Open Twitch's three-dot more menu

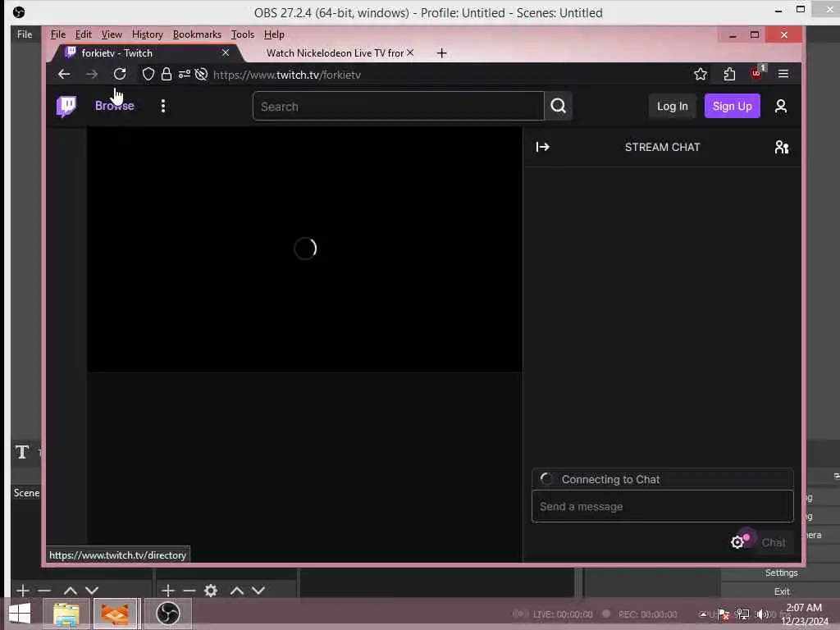pos(163,106)
